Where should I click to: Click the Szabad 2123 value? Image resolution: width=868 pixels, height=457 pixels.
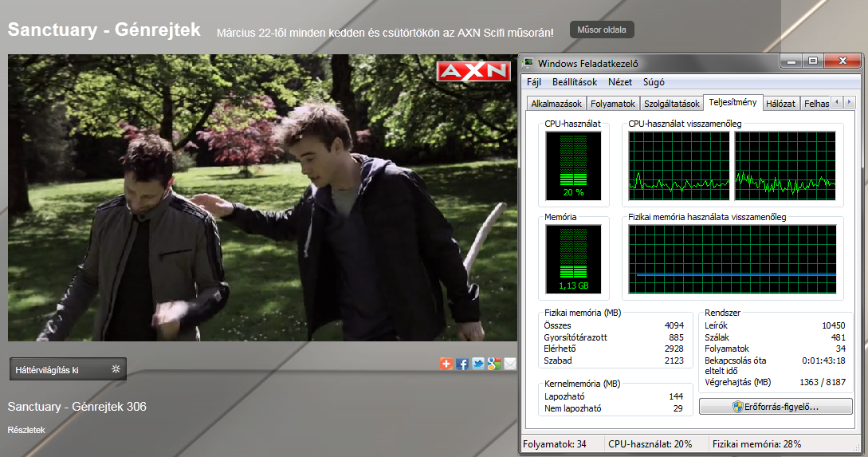[674, 360]
